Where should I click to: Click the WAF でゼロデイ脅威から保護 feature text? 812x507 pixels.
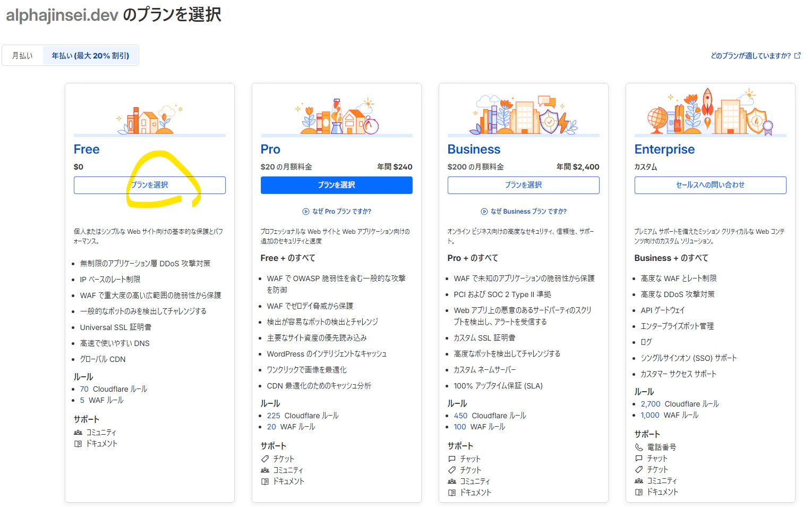point(310,306)
